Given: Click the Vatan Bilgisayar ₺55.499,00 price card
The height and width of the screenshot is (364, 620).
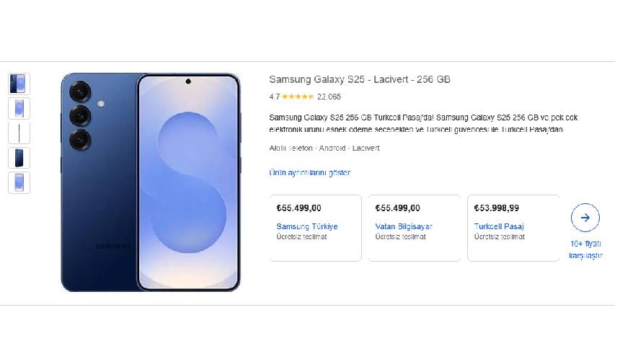Looking at the screenshot, I should click(x=415, y=228).
